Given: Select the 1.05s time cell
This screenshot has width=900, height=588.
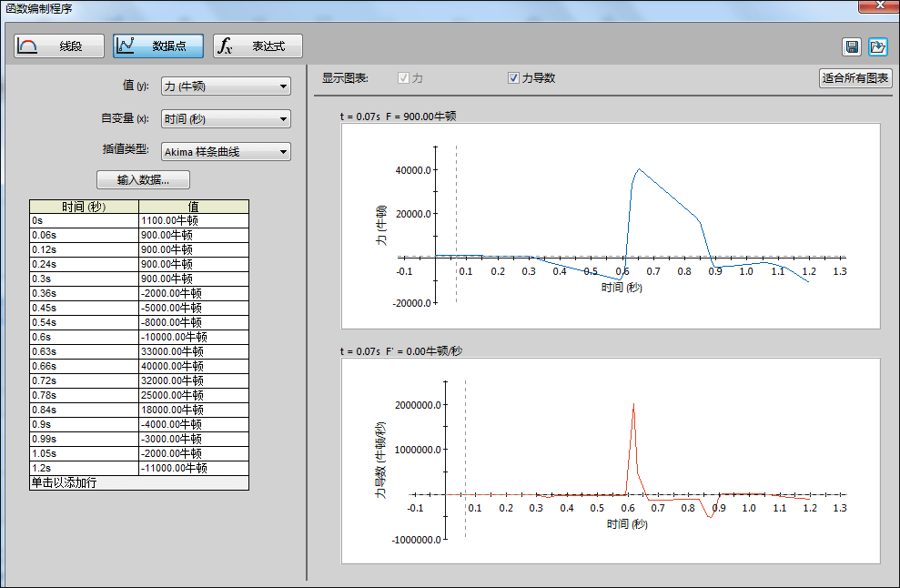Looking at the screenshot, I should (x=85, y=453).
